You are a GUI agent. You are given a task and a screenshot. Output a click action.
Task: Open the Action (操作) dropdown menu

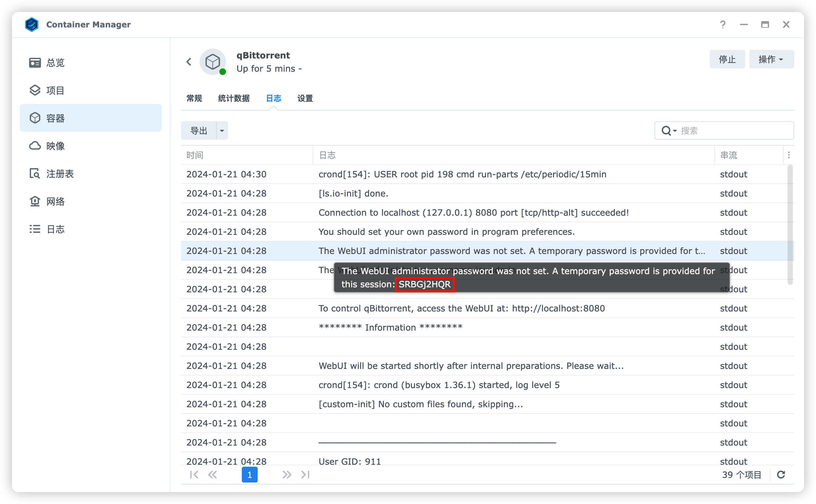pos(771,59)
